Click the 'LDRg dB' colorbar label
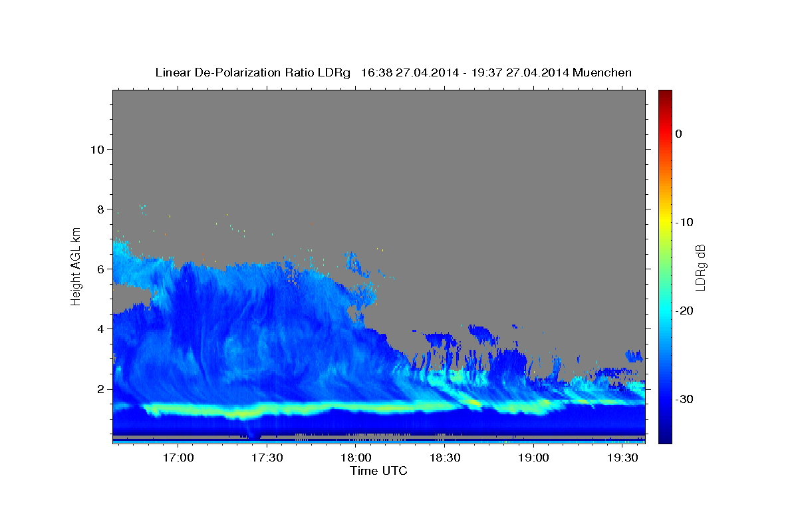The height and width of the screenshot is (532, 798). [700, 267]
